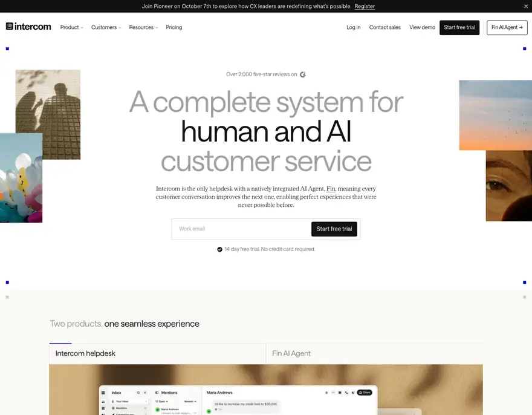This screenshot has width=532, height=415.
Task: Click the G2 logo beside reviews text
Action: 303,74
